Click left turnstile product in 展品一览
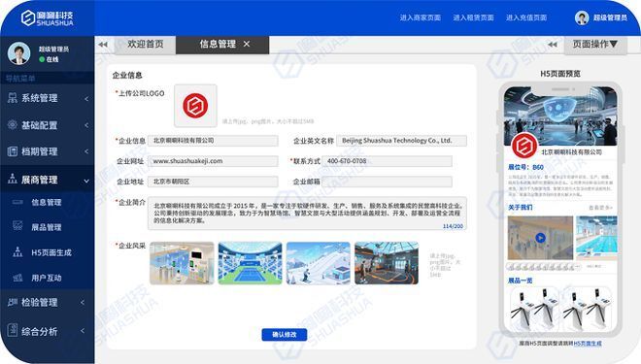641x364 pixels. click(533, 310)
